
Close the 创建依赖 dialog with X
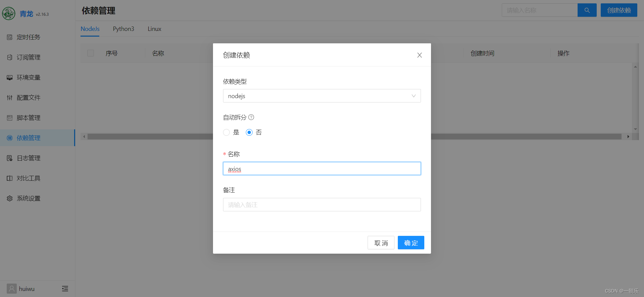[419, 55]
